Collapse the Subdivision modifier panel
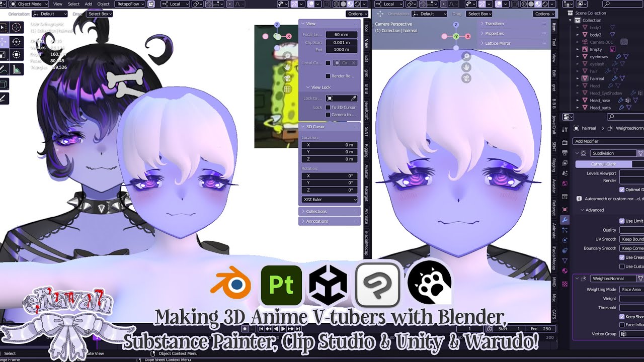The height and width of the screenshot is (362, 644). (577, 153)
